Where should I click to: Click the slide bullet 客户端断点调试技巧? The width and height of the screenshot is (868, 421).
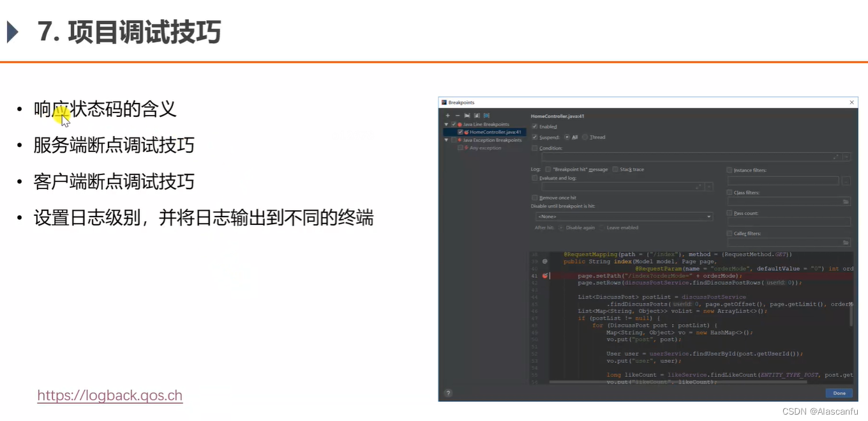click(x=114, y=182)
